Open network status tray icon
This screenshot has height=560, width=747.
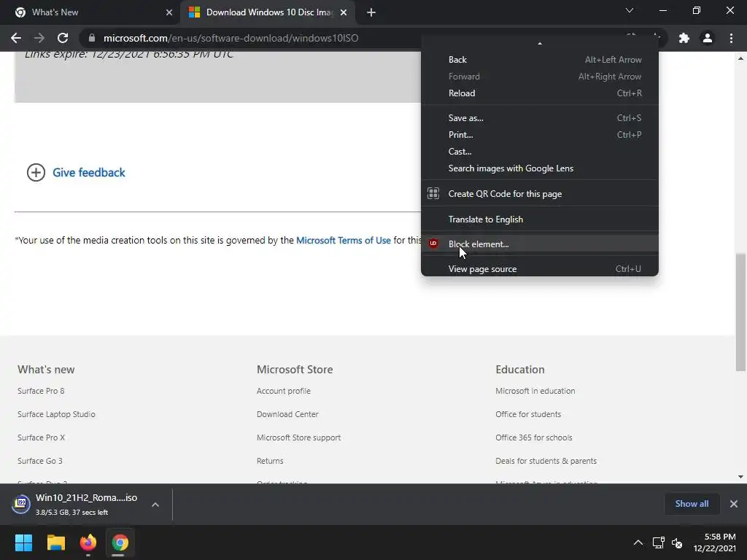click(x=659, y=542)
